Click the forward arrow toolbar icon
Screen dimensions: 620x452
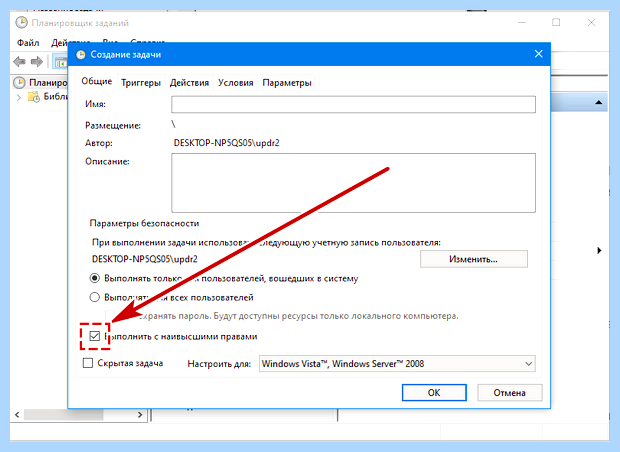point(37,62)
